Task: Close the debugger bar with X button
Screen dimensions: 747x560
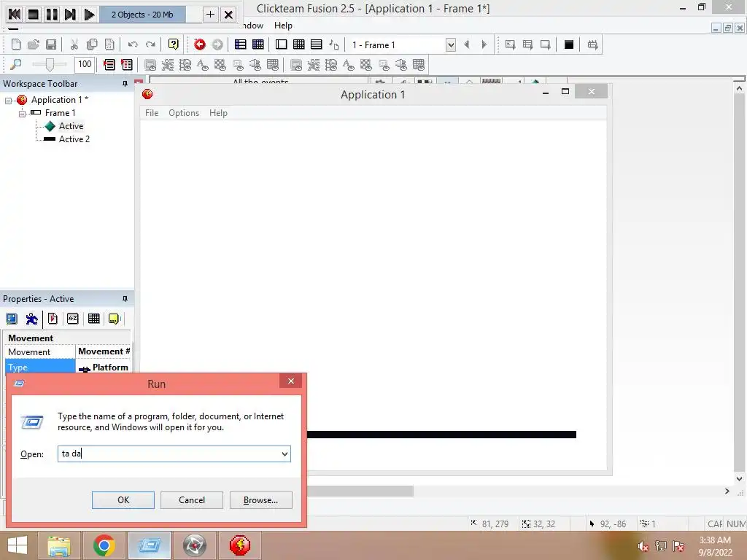Action: click(x=228, y=15)
